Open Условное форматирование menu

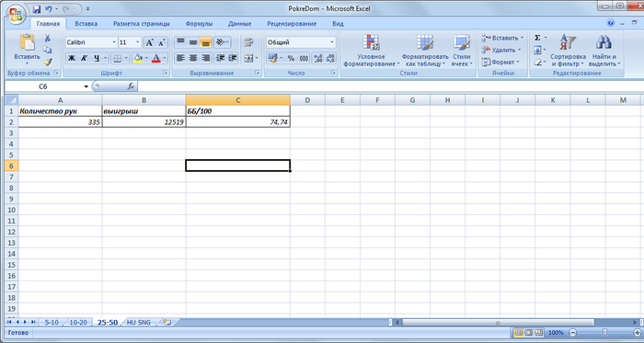pyautogui.click(x=372, y=51)
